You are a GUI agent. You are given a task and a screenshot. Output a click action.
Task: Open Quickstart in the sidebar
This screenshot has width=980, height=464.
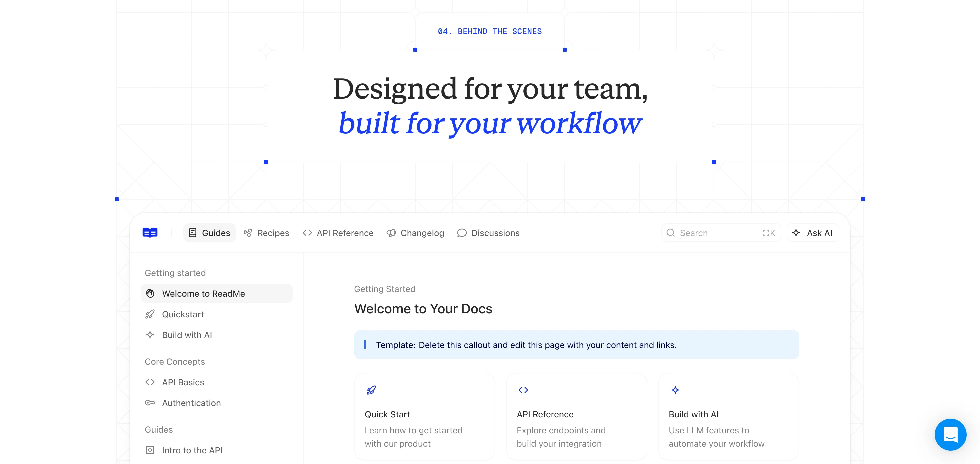tap(216, 314)
